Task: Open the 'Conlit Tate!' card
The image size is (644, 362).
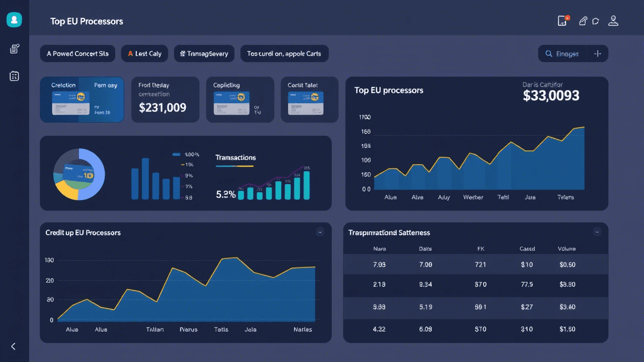Action: coord(309,100)
